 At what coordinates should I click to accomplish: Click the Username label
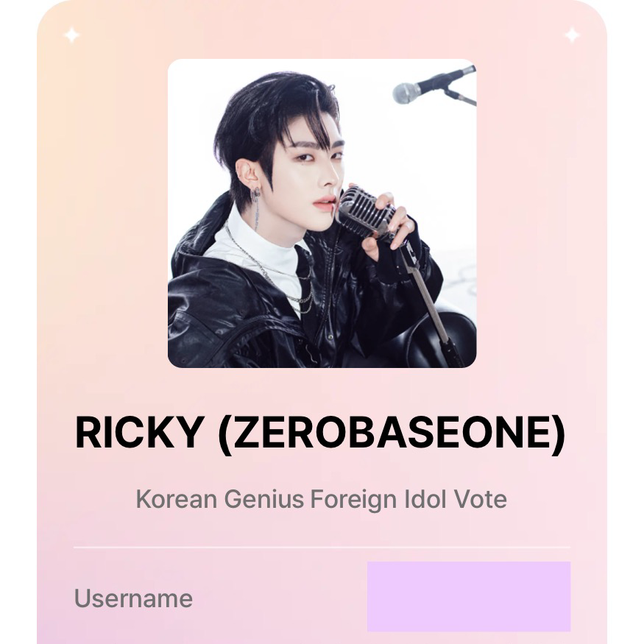[x=133, y=598]
